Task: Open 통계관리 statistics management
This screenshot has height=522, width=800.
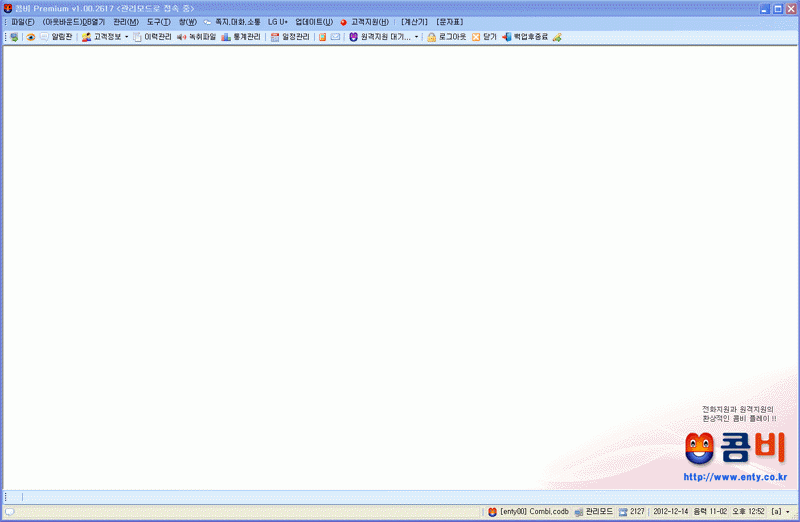Action: coord(246,37)
